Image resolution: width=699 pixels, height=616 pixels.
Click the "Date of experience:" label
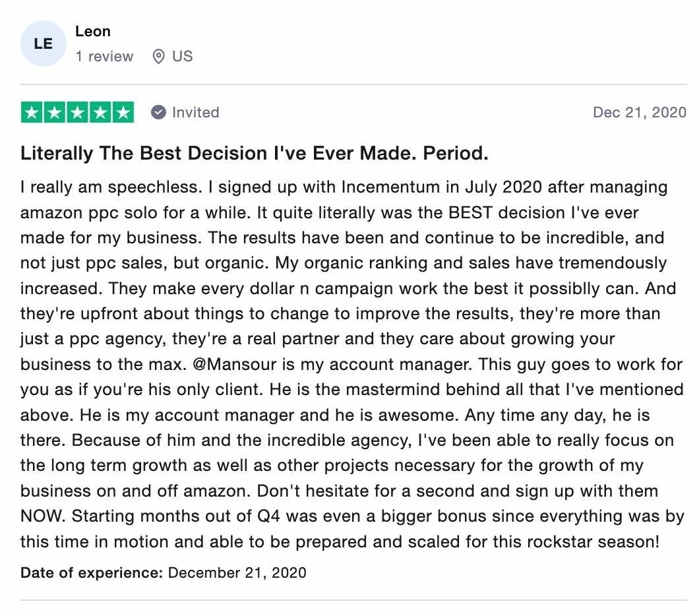[92, 572]
